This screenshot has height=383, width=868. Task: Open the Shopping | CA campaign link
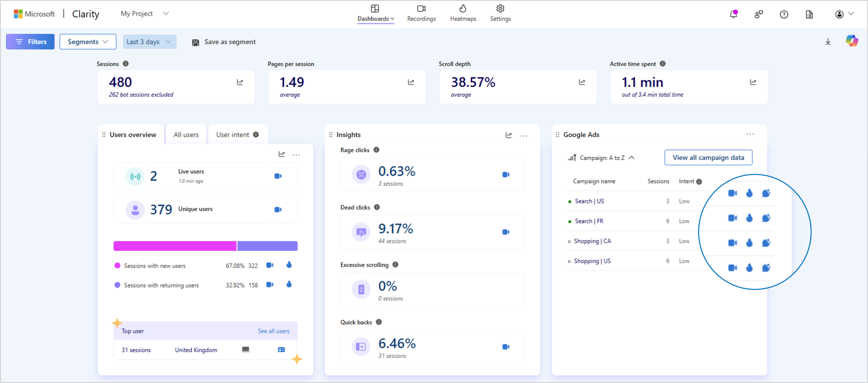592,241
